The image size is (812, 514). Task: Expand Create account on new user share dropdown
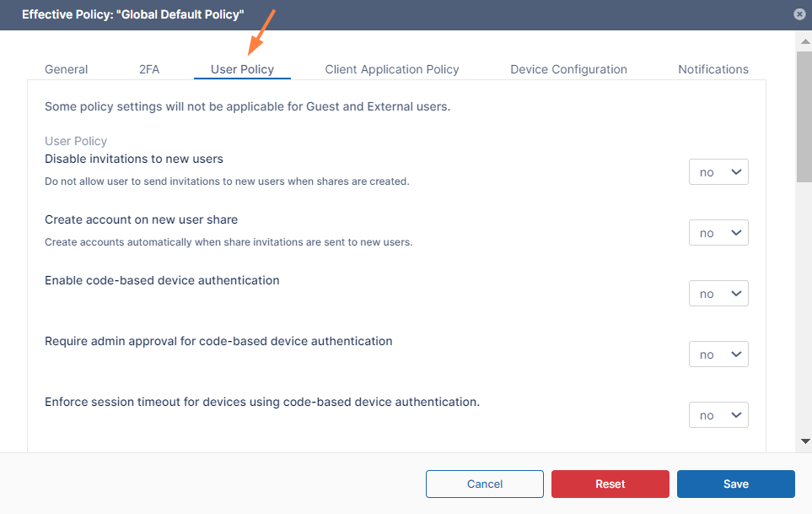(718, 233)
